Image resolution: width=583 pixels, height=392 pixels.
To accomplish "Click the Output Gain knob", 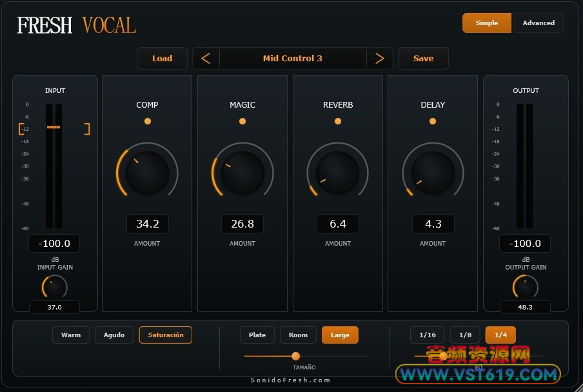I will tap(526, 287).
